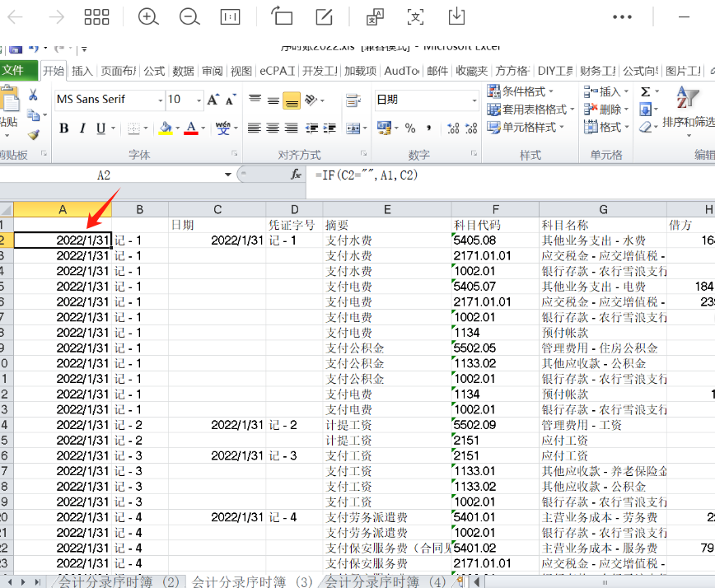Screen dimensions: 715x588
Task: Click the Format Painter brush icon
Action: click(33, 135)
